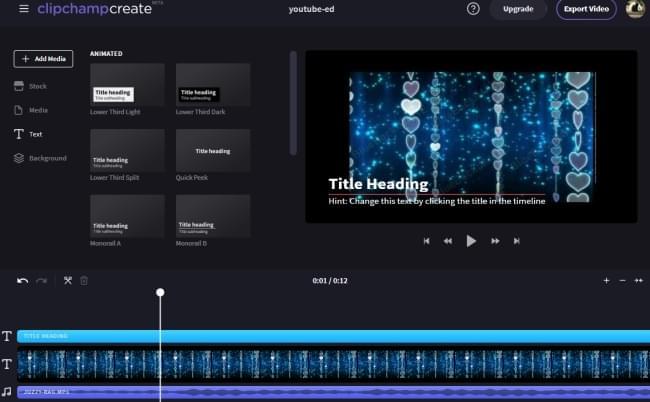Image resolution: width=650 pixels, height=402 pixels.
Task: Redo the last undone action
Action: click(x=41, y=281)
